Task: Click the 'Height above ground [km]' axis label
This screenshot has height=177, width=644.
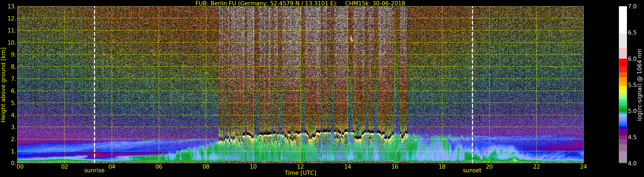Action: tap(3, 85)
